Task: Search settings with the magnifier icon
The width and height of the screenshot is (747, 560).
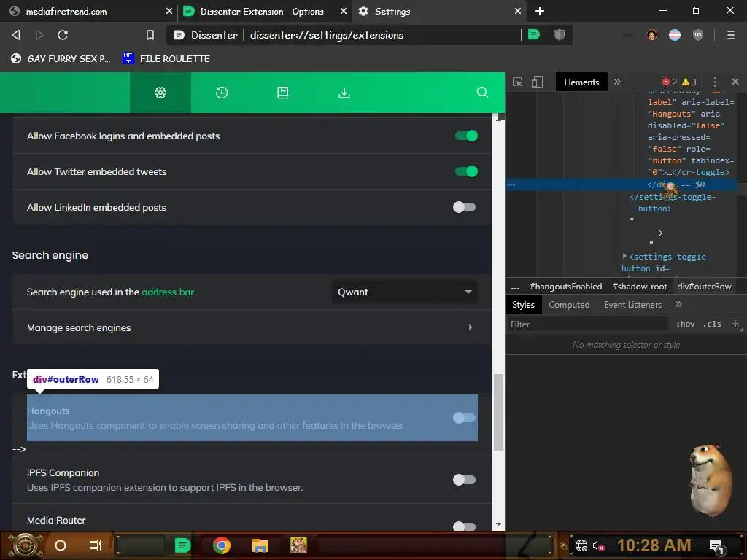Action: (482, 93)
